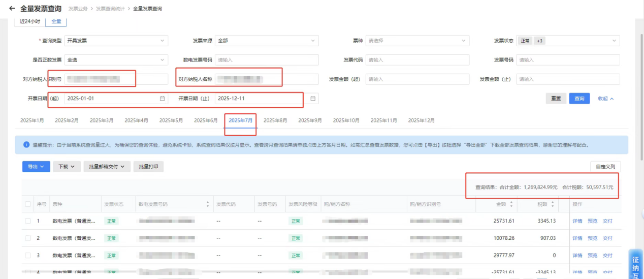Screen dimensions: 644x279
Task: Open calendar icon for 开票日期(起)
Action: (162, 99)
